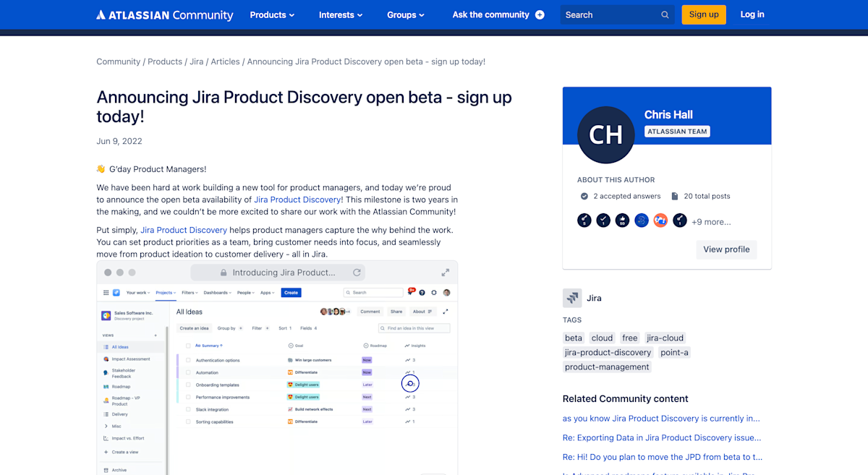Expand the Misc group in views sidebar
The height and width of the screenshot is (475, 868).
pos(106,426)
